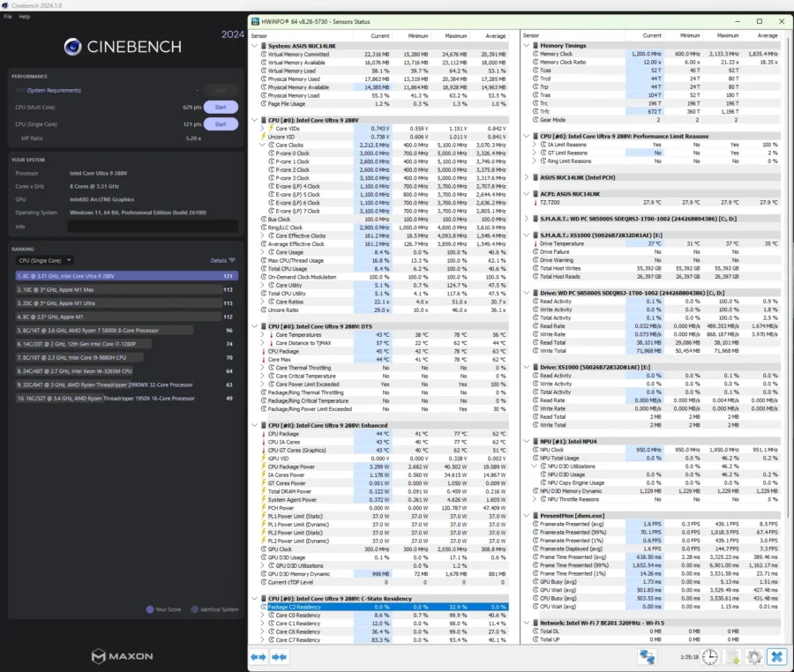Screen dimensions: 794x672
Task: Select ranking entry AMD Ryzen 7 5800X
Action: click(x=126, y=331)
